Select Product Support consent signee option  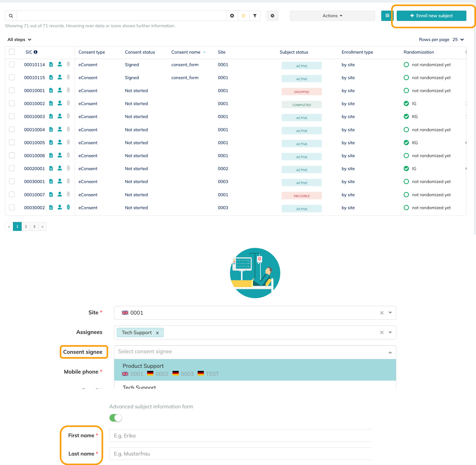[255, 369]
